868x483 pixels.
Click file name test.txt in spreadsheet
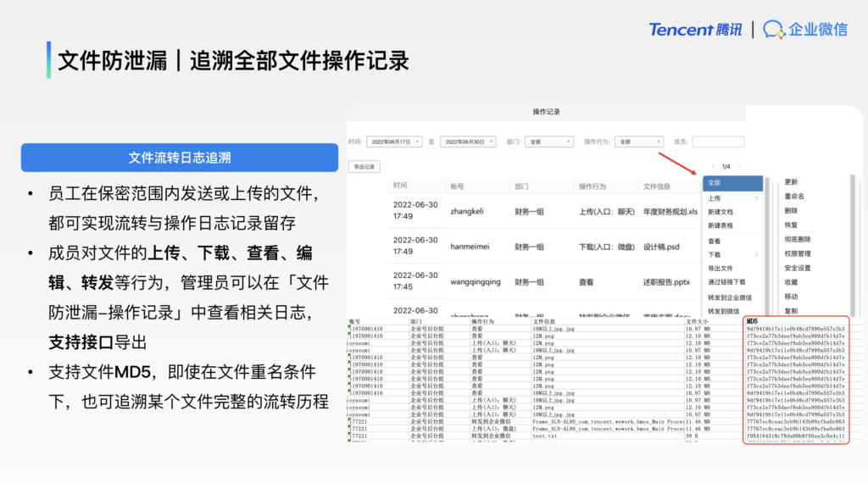tap(544, 436)
